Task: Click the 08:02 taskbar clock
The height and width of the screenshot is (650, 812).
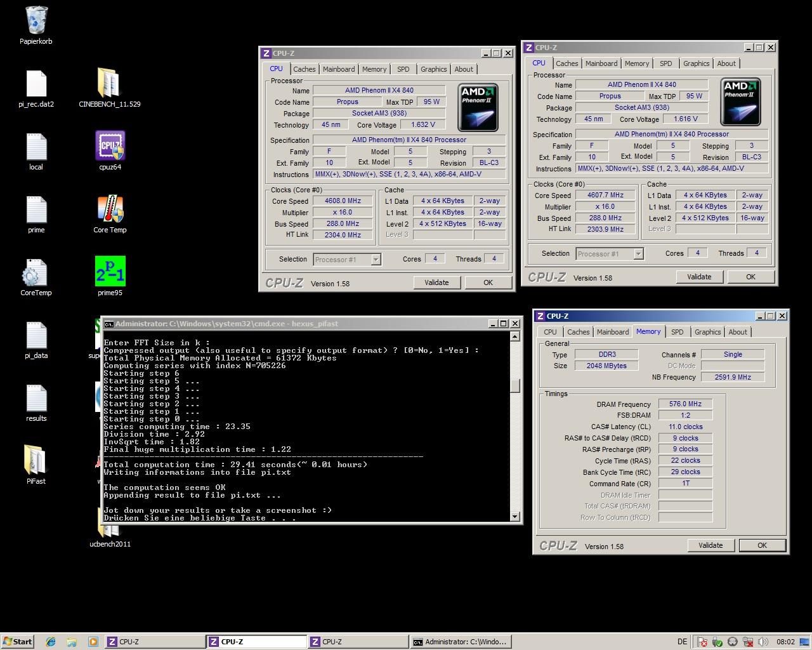Action: (x=785, y=642)
